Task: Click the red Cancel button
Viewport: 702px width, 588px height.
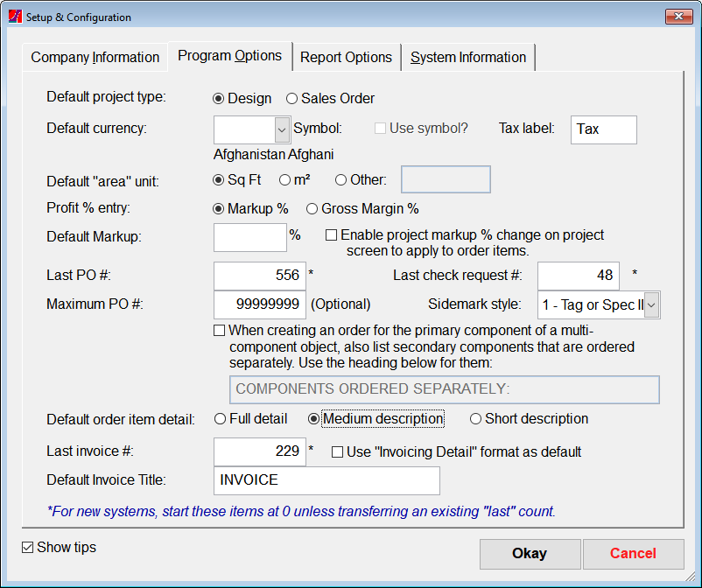Action: click(633, 554)
